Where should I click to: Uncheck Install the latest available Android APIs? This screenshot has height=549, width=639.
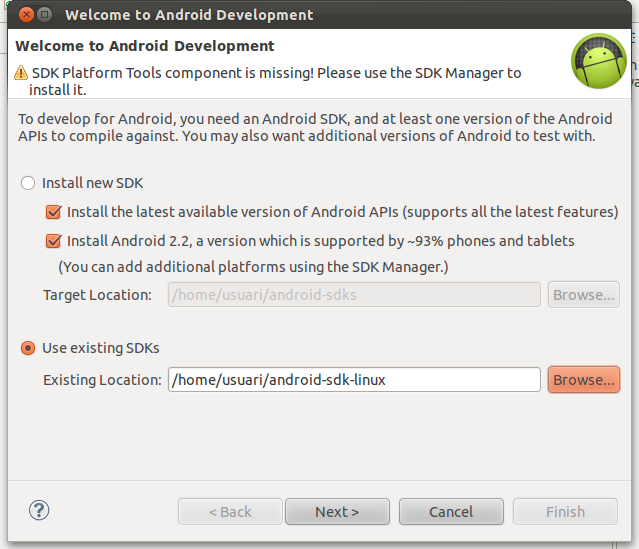point(54,212)
